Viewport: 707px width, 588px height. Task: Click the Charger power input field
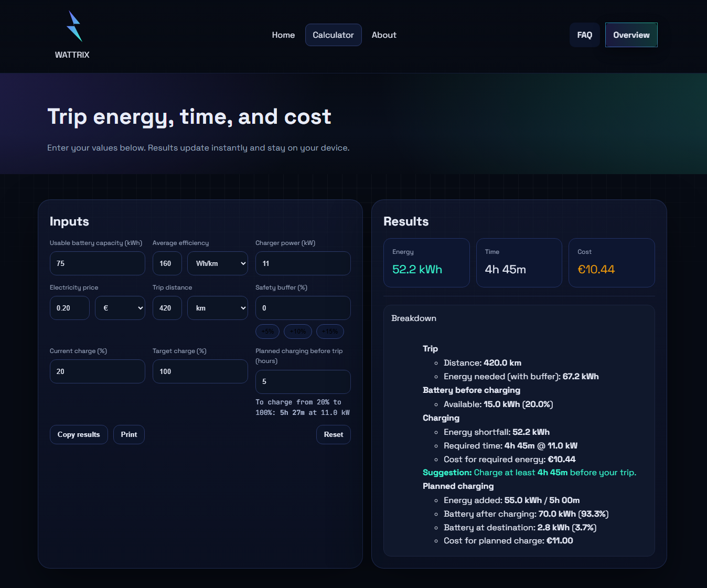pos(303,263)
